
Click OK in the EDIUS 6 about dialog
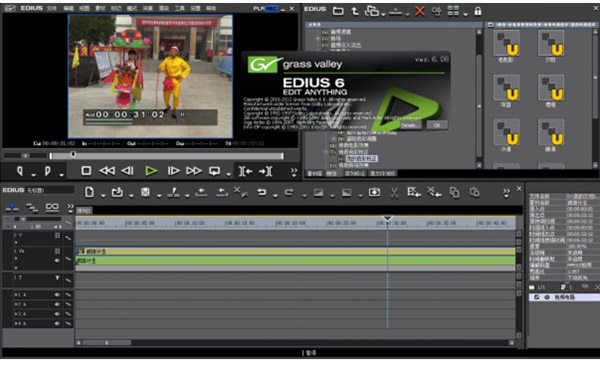click(x=437, y=125)
